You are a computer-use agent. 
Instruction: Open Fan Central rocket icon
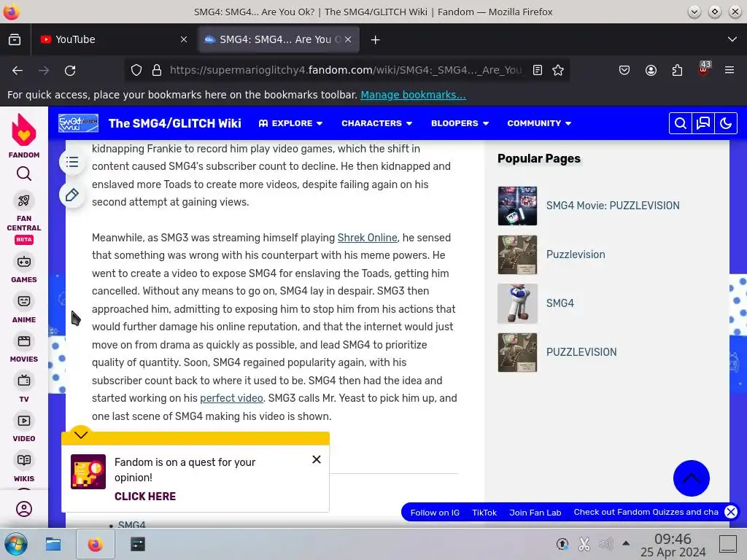pos(24,201)
